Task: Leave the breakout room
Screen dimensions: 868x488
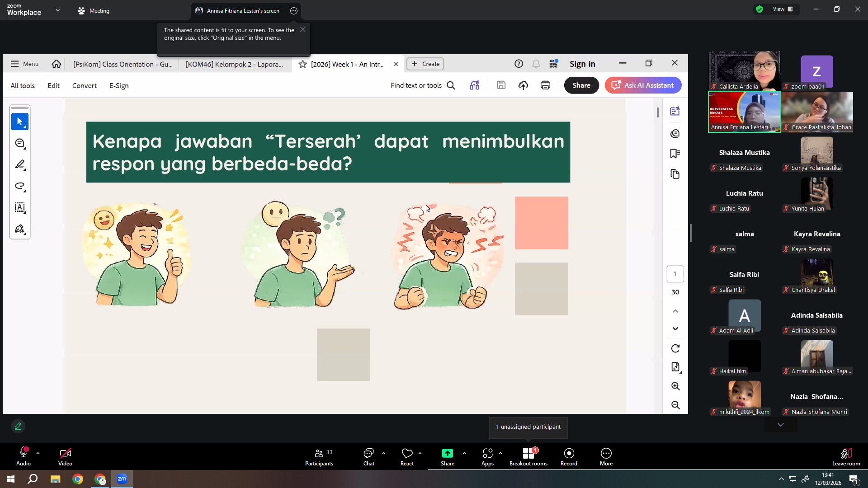Action: coord(846,456)
